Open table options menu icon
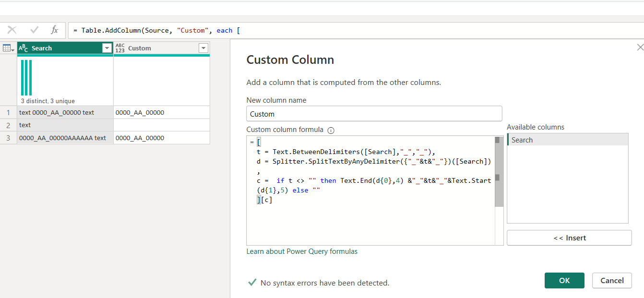The height and width of the screenshot is (298, 644). (8, 48)
